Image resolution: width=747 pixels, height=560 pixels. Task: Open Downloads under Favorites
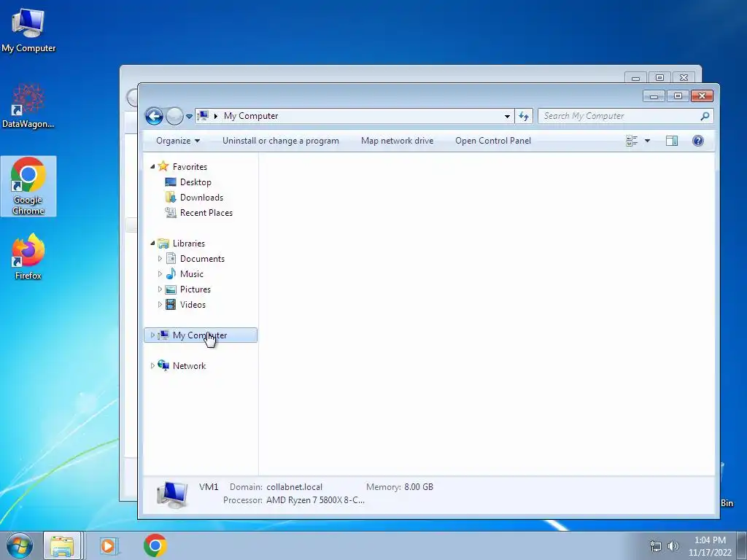click(201, 197)
